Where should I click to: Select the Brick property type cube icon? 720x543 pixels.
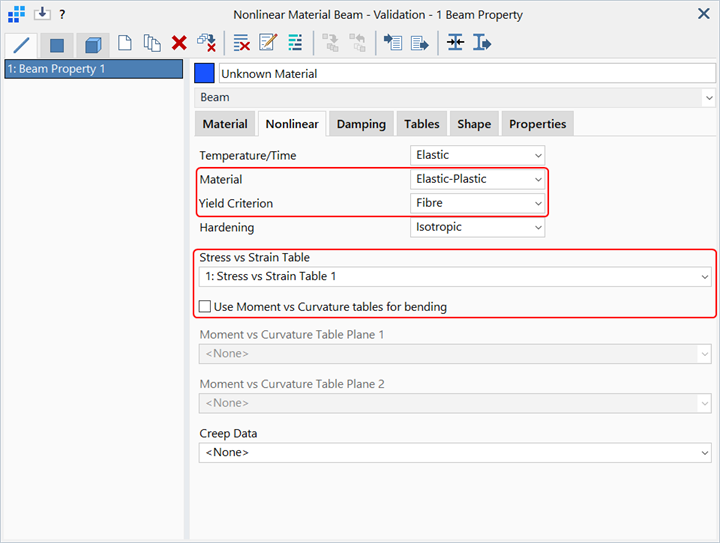(x=93, y=45)
